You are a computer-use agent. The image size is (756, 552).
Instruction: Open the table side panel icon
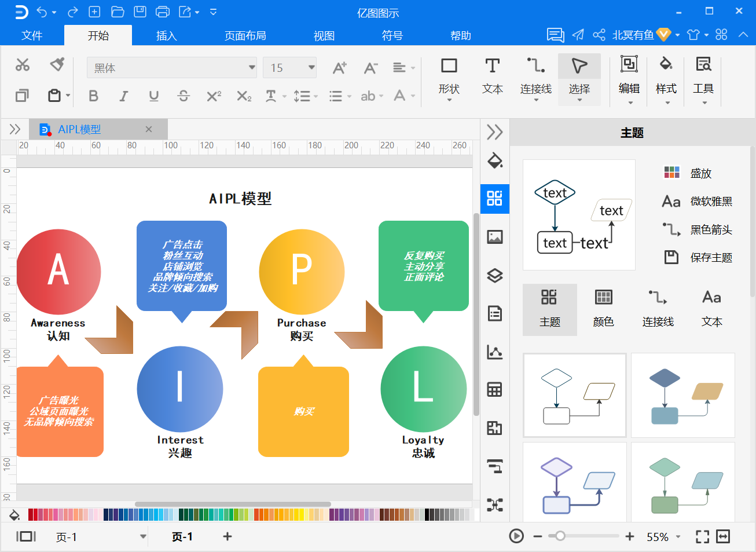495,390
